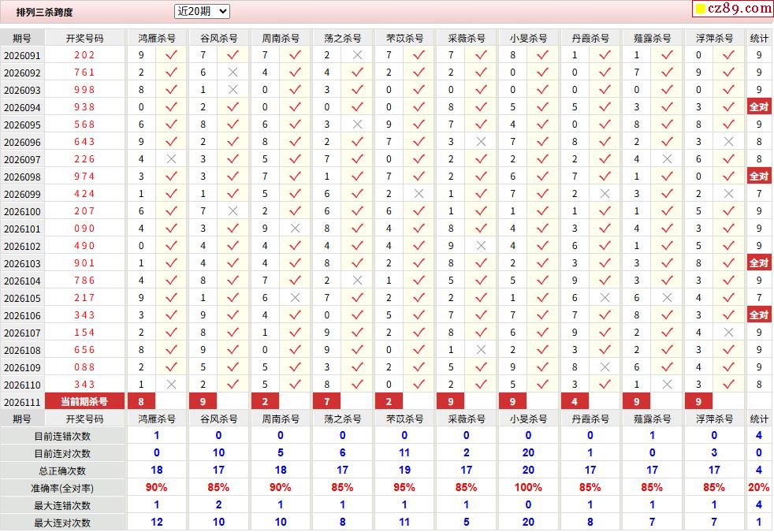Image resolution: width=774 pixels, height=532 pixels.
Task: Click the 全对 badge in row 2026098
Action: [759, 177]
